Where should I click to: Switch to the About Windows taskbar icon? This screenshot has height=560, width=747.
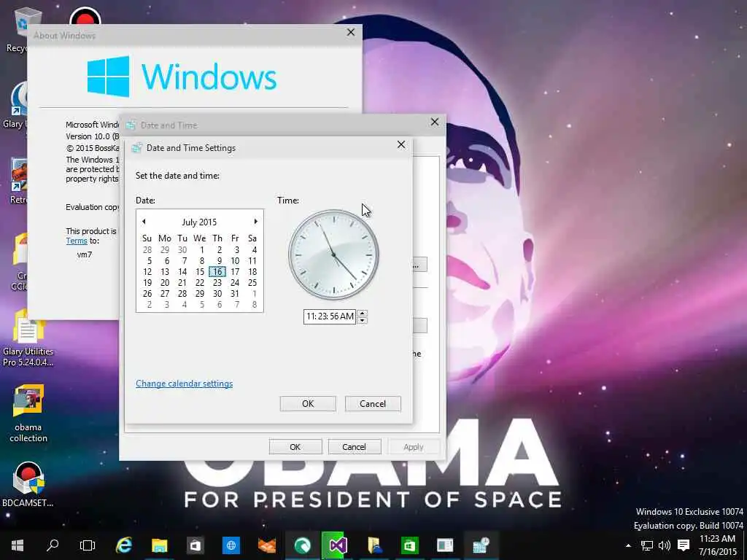[445, 545]
